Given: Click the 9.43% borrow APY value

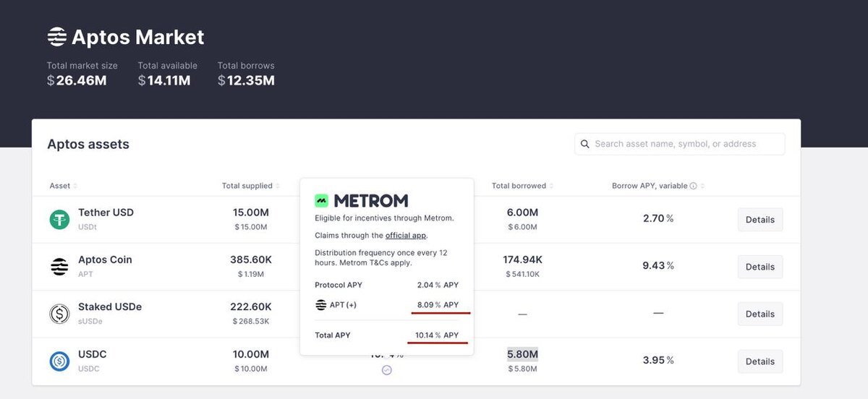Looking at the screenshot, I should pyautogui.click(x=658, y=265).
